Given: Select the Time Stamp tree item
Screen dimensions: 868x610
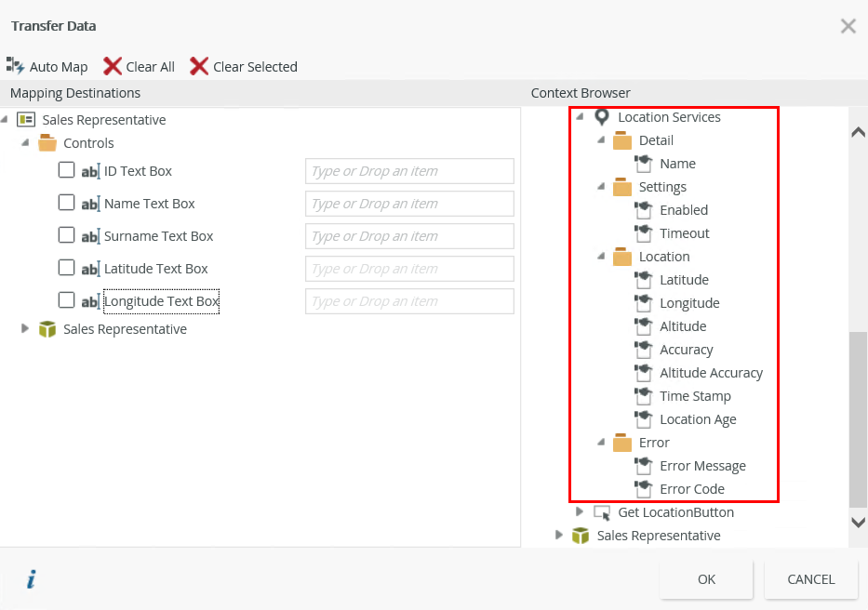Looking at the screenshot, I should 695,396.
